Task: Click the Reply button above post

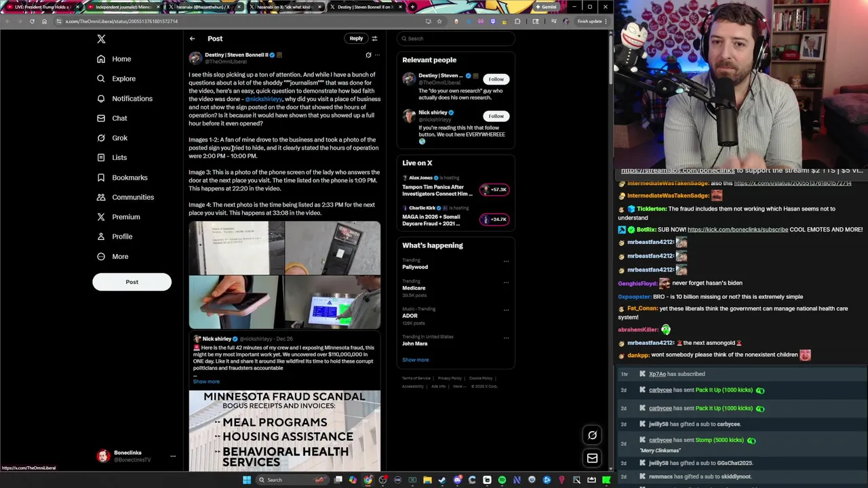Action: (356, 39)
